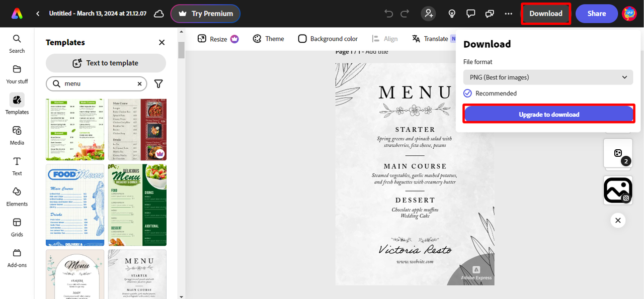The width and height of the screenshot is (644, 299).
Task: Click Upgrade to download button
Action: pos(548,114)
